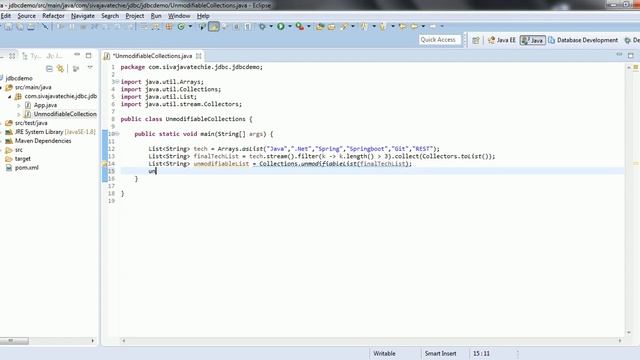Click the pom.xml file icon
The height and width of the screenshot is (360, 640).
[x=9, y=168]
